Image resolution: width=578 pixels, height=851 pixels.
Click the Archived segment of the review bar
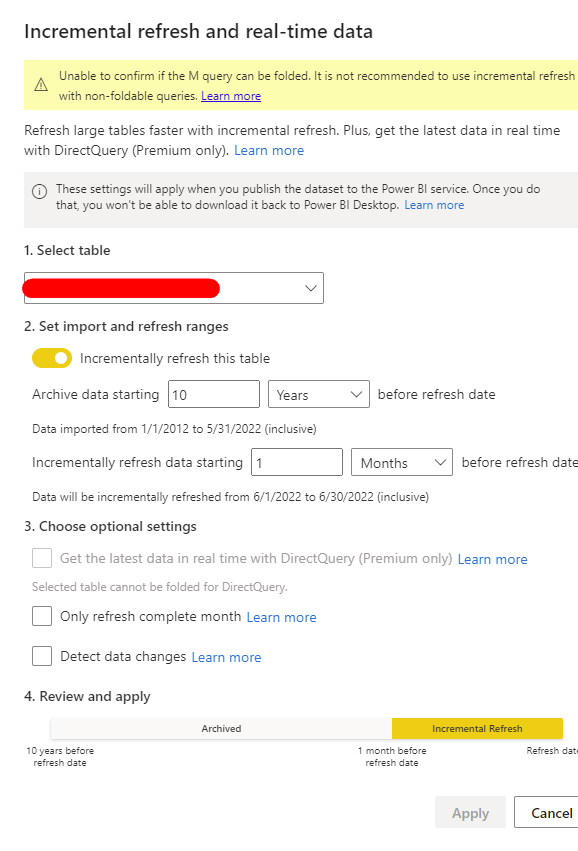221,728
